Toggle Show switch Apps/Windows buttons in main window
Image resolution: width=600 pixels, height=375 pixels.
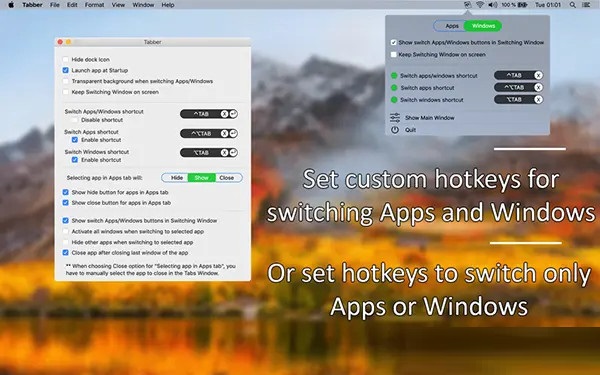65,220
